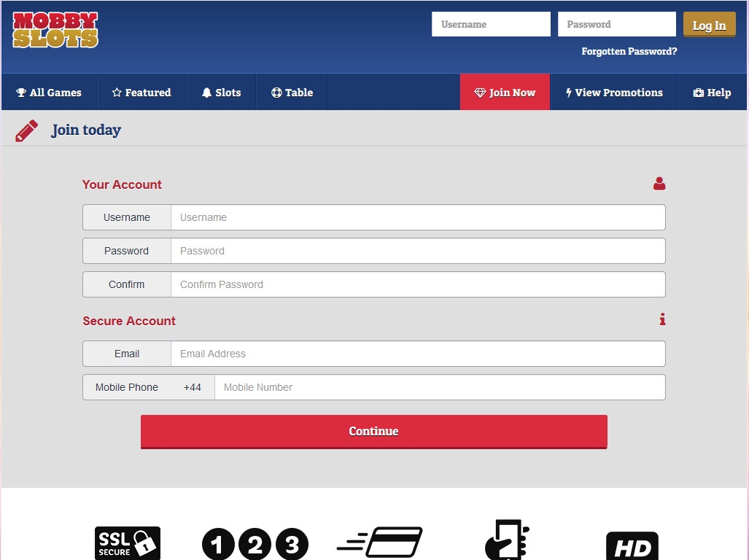Click the Email Address input field
The height and width of the screenshot is (560, 749).
coord(417,354)
